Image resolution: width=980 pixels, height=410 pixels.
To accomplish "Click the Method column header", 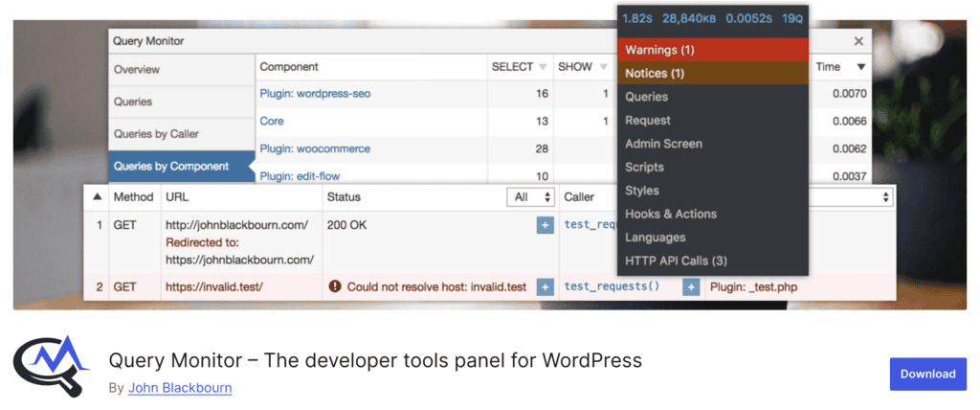I will tap(133, 197).
